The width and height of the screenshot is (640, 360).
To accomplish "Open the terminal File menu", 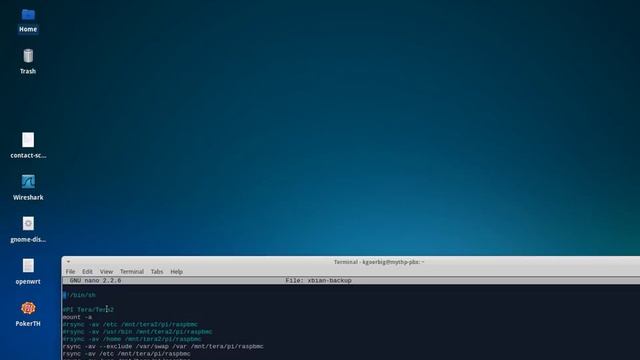I will pyautogui.click(x=70, y=271).
